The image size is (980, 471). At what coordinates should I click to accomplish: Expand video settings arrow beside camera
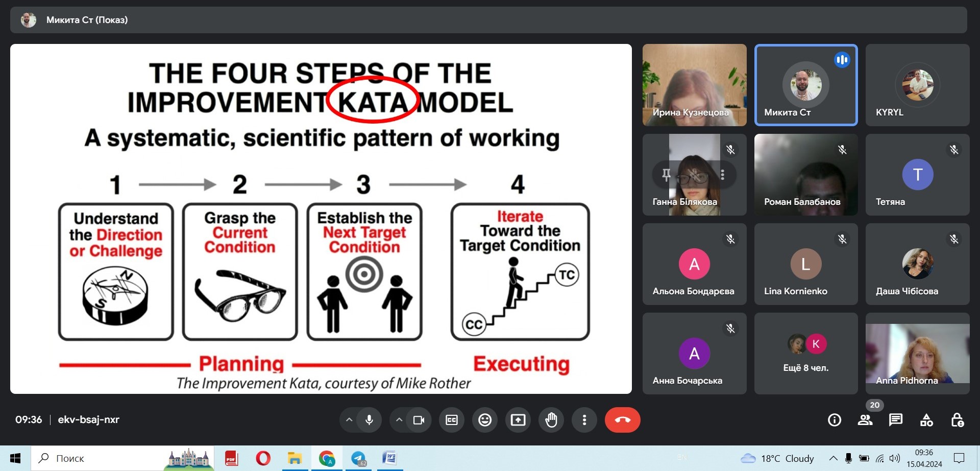(x=399, y=420)
